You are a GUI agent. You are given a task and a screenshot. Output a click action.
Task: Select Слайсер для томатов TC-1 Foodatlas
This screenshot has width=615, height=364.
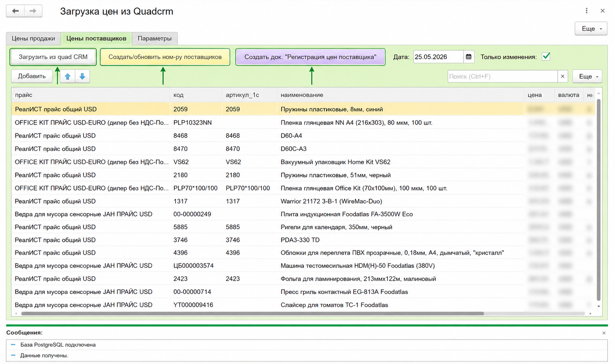point(303,305)
